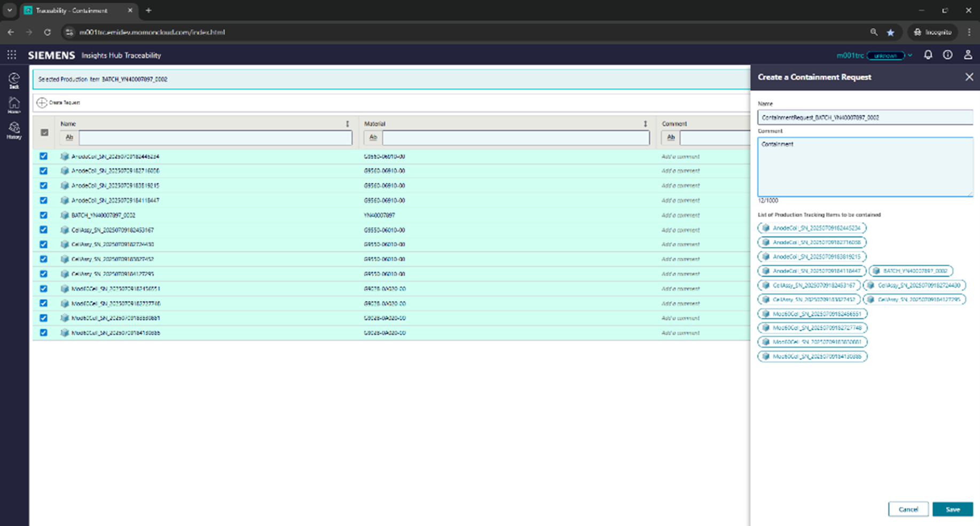The height and width of the screenshot is (526, 980).
Task: Click inside the Comment text area
Action: (865, 166)
